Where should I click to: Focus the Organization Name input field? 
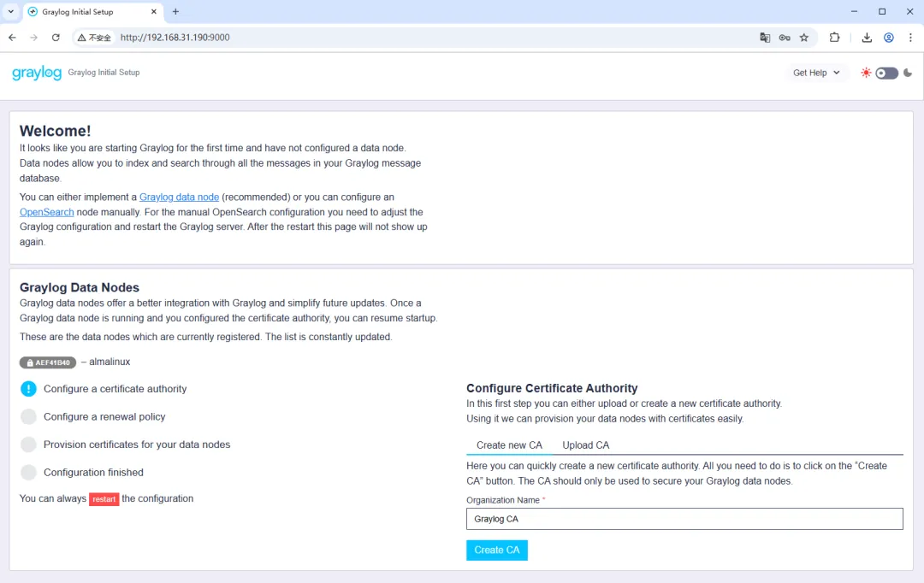pyautogui.click(x=684, y=519)
